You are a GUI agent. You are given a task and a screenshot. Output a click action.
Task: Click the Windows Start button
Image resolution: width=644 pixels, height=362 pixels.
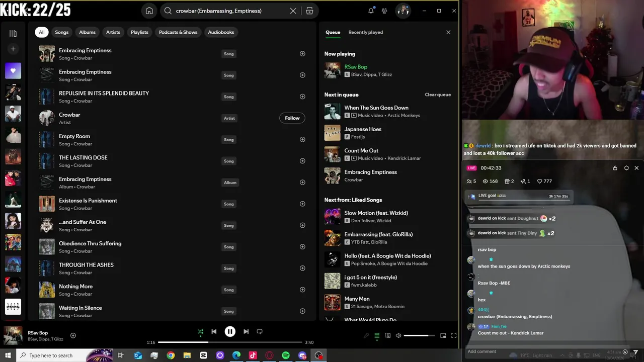[8, 355]
